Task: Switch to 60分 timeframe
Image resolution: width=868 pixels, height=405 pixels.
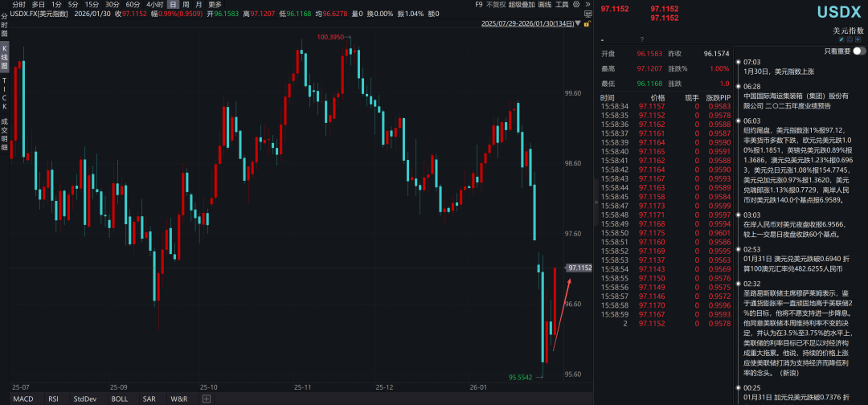Action: 133,4
